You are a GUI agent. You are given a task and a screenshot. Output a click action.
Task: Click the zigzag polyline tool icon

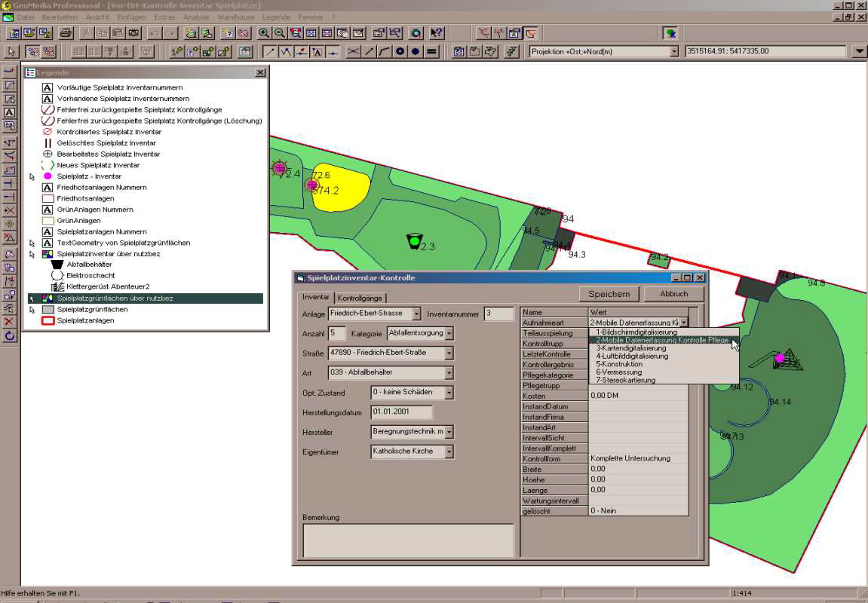pos(286,52)
